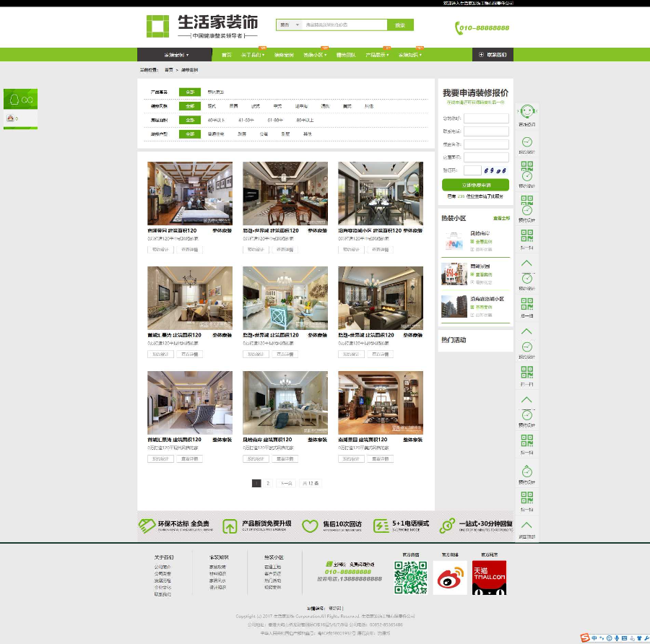Click the green WeChat QR code in footer
Image resolution: width=650 pixels, height=644 pixels.
coord(410,578)
